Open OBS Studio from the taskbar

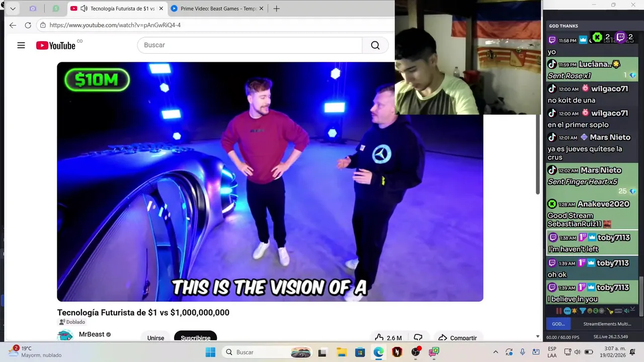click(416, 352)
